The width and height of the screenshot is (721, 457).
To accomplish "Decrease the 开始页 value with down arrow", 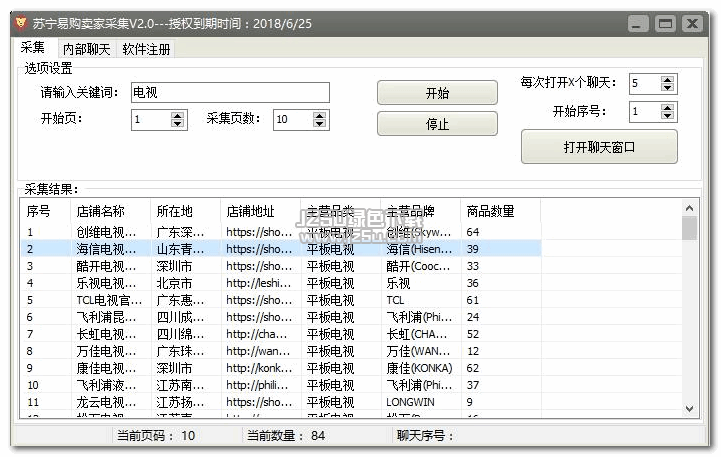I will (177, 124).
